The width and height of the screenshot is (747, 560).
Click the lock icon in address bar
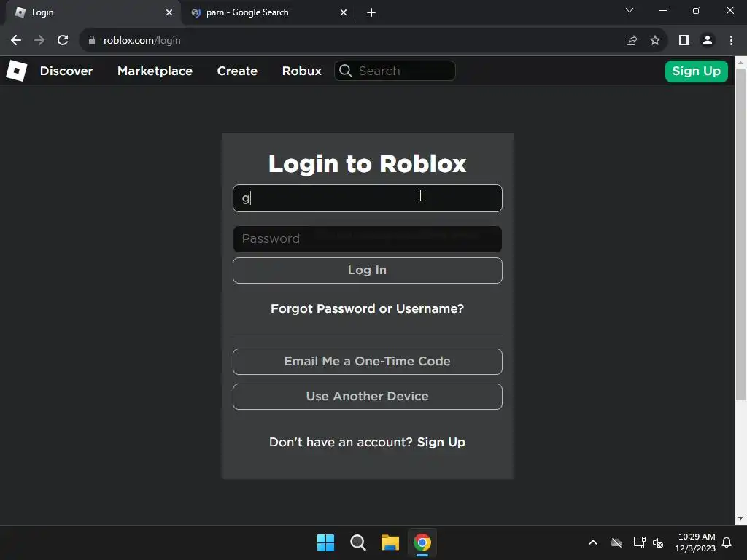[92, 41]
